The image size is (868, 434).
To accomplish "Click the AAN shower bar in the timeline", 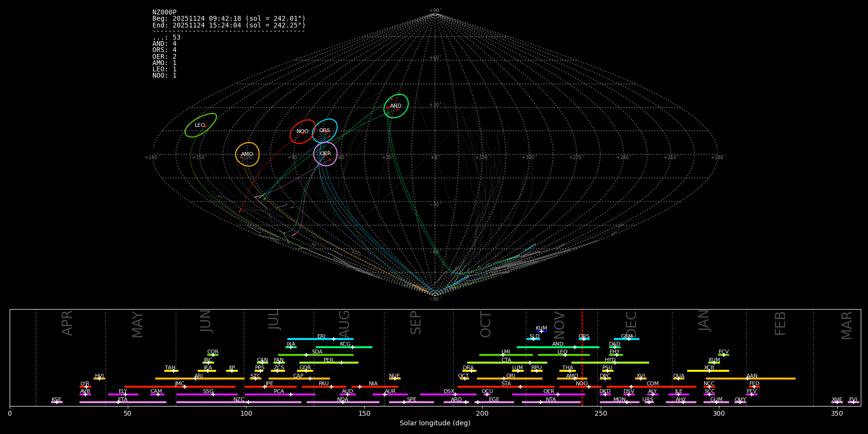I will pyautogui.click(x=751, y=379).
